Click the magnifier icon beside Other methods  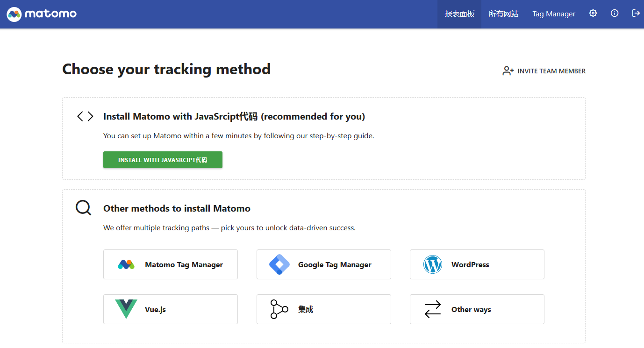tap(83, 208)
